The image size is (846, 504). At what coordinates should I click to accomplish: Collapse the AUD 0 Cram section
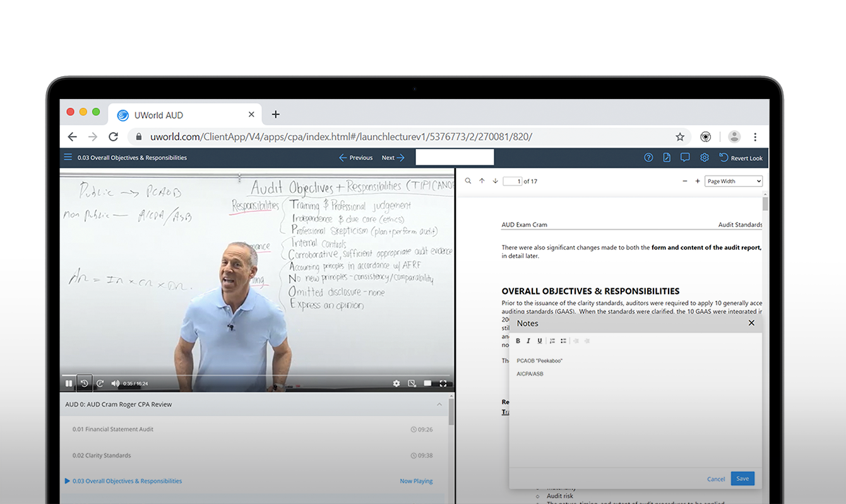tap(439, 404)
